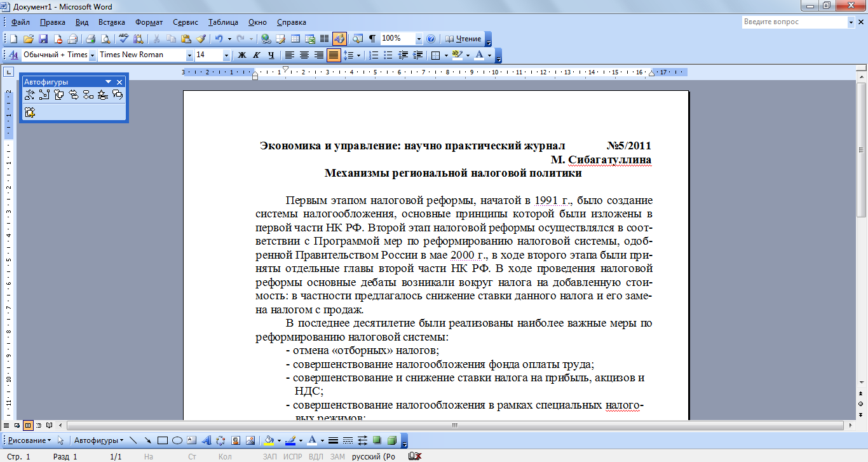Image resolution: width=868 pixels, height=462 pixels.
Task: Open the font size 14 dropdown
Action: 226,55
